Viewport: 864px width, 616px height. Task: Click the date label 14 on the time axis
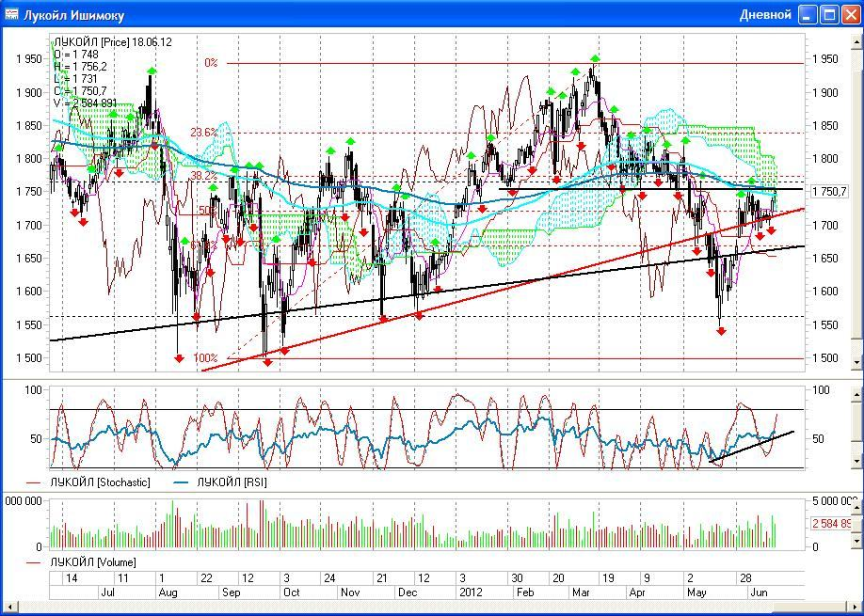click(x=72, y=578)
